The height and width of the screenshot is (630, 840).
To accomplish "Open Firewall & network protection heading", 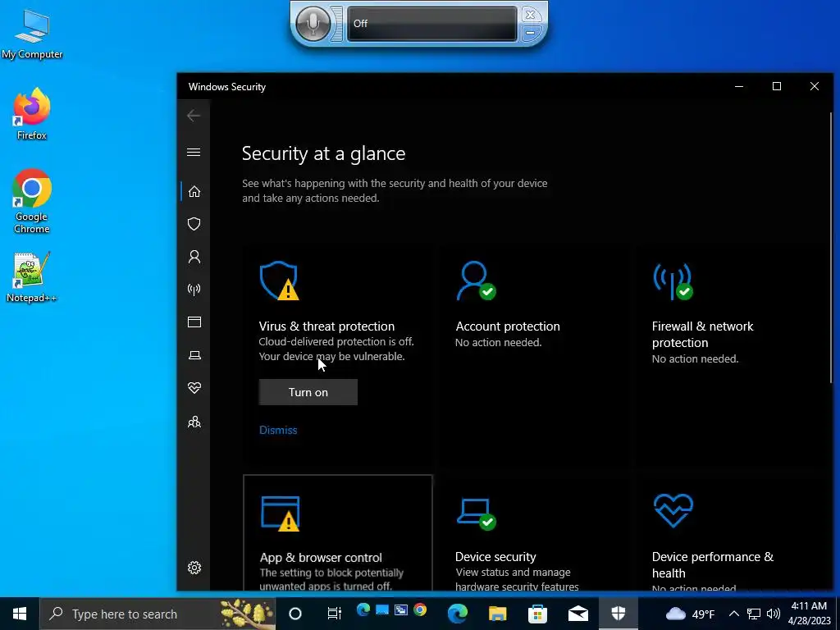I will coord(702,335).
